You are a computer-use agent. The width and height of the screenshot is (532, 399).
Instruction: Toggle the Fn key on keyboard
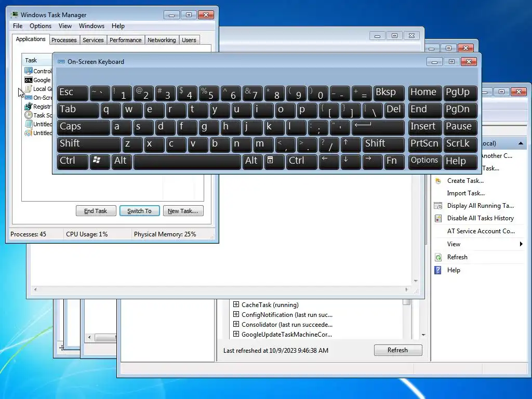[394, 162]
